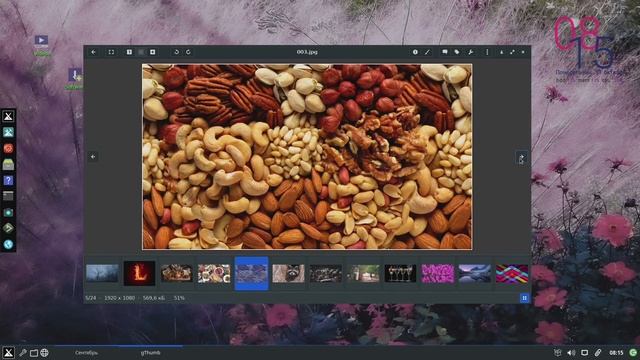Select the fiery letter L thumbnail
This screenshot has width=640, height=360.
139,273
